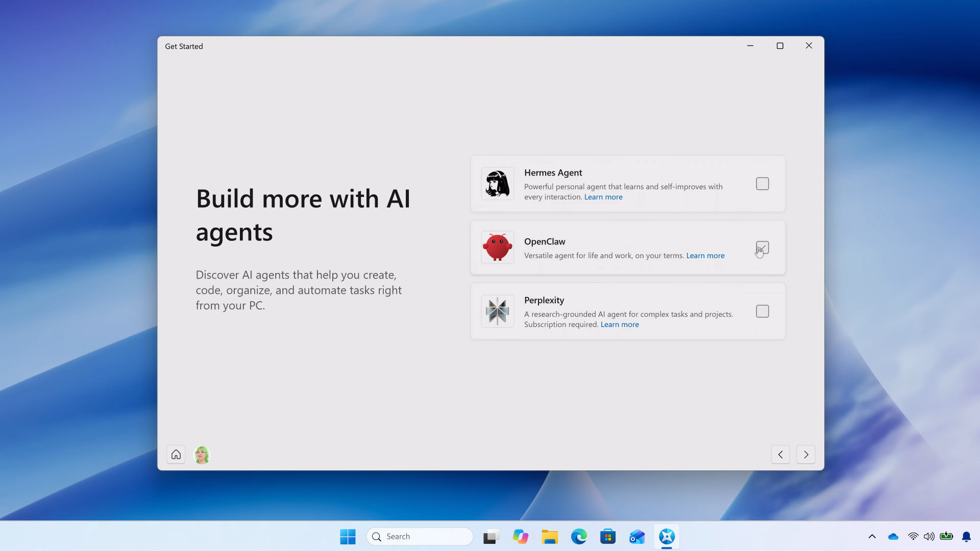
Task: Launch Microsoft Edge from the taskbar
Action: click(579, 536)
